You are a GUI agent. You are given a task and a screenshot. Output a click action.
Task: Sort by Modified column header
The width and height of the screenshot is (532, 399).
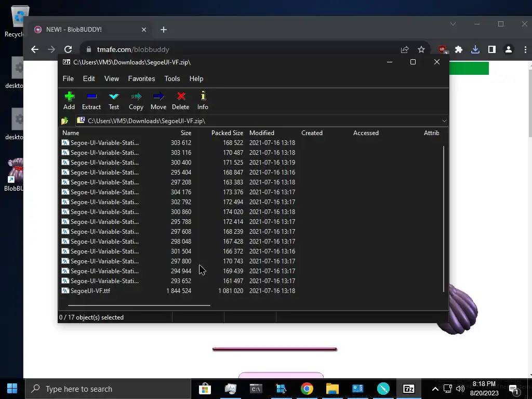coord(262,133)
